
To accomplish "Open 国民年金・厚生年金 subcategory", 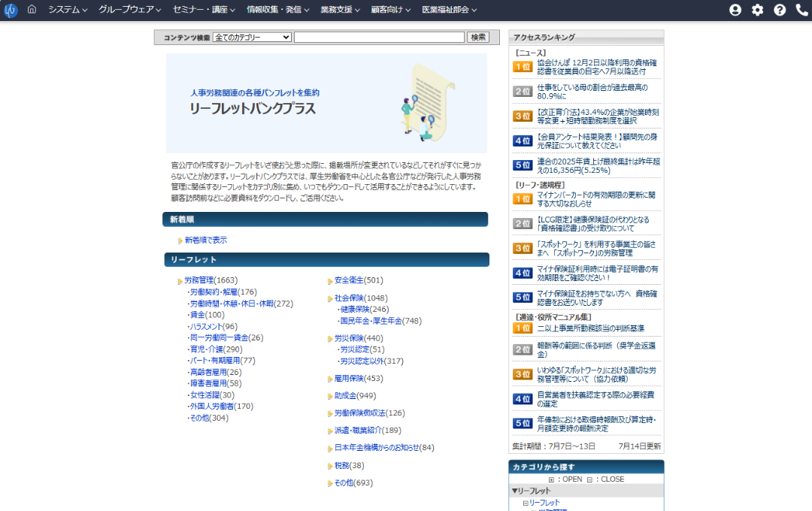I will click(x=371, y=321).
